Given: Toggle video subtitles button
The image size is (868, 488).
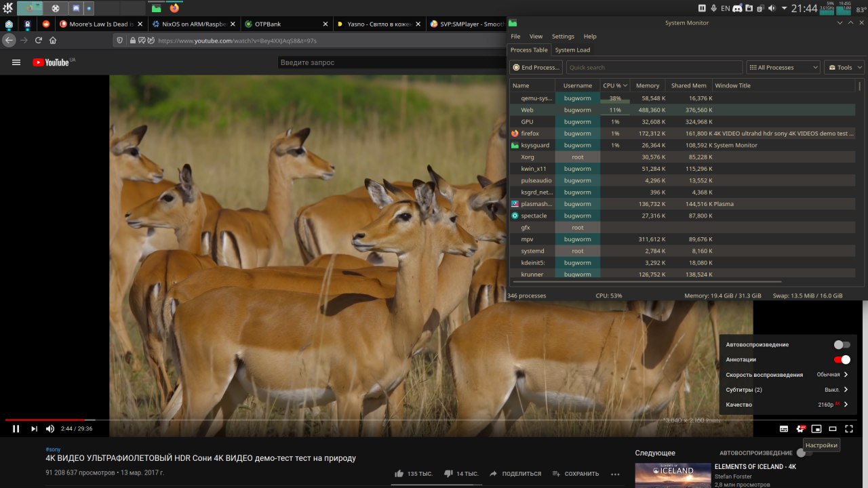Looking at the screenshot, I should pyautogui.click(x=784, y=428).
